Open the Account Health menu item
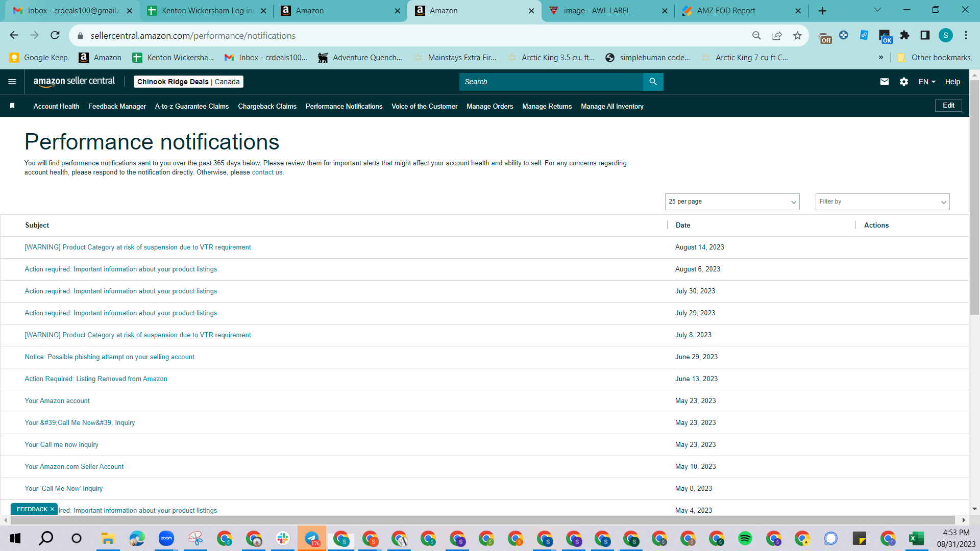Image resolution: width=980 pixels, height=551 pixels. [56, 106]
